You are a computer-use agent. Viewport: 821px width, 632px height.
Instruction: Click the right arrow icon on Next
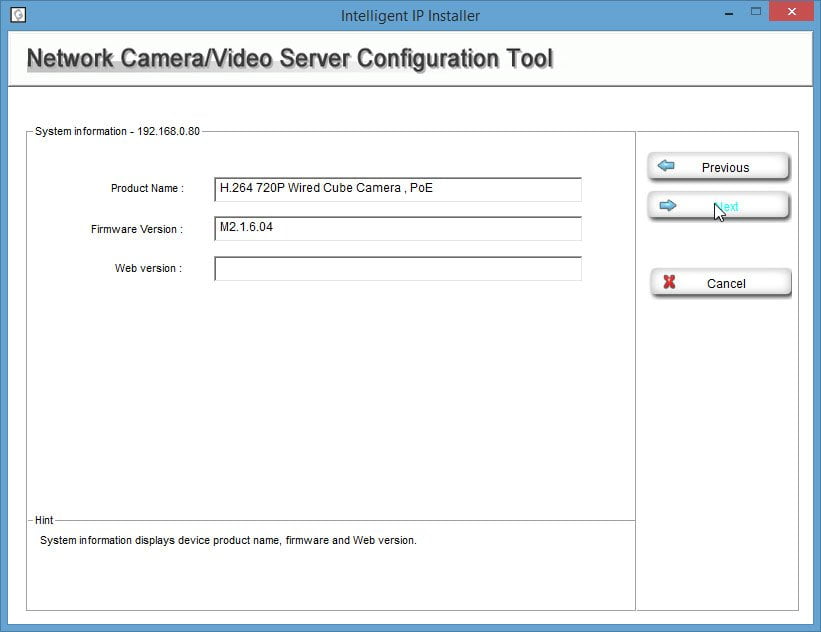[x=668, y=205]
